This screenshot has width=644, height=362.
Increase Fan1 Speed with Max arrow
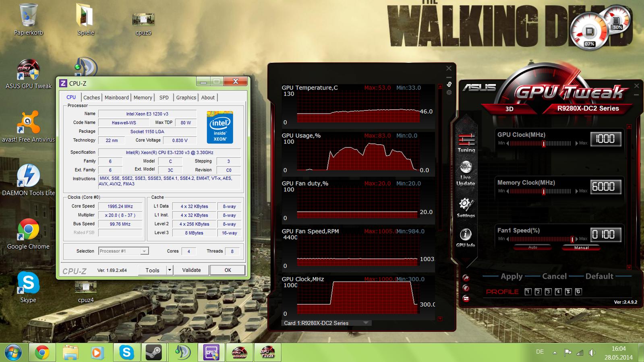tap(576, 239)
